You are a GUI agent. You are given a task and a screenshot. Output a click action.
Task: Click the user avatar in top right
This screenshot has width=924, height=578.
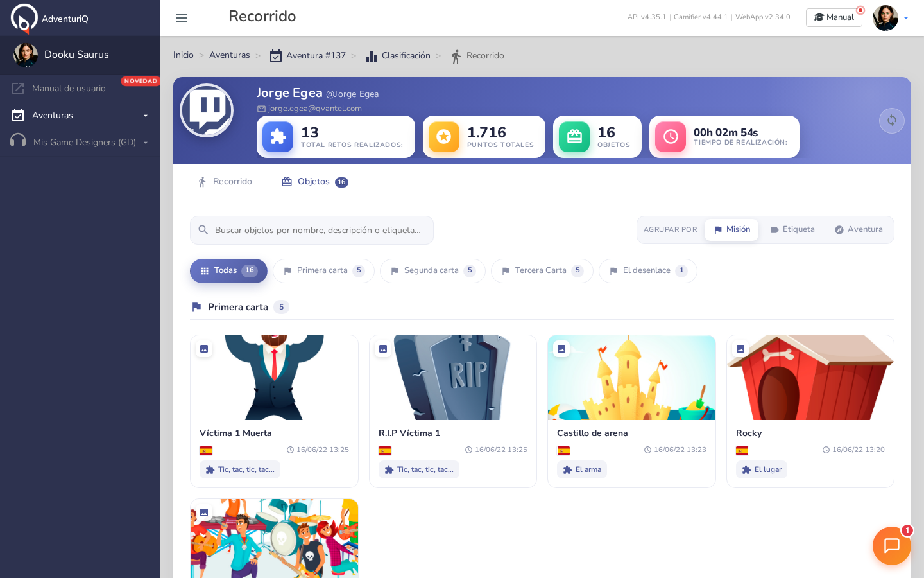[x=886, y=18]
